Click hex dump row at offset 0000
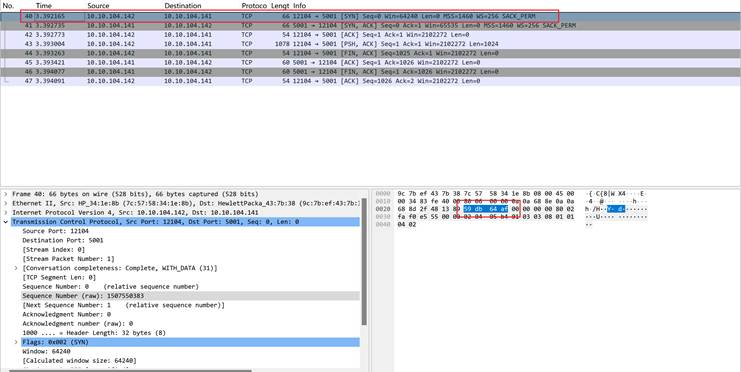Image resolution: width=741 pixels, height=372 pixels. 486,194
